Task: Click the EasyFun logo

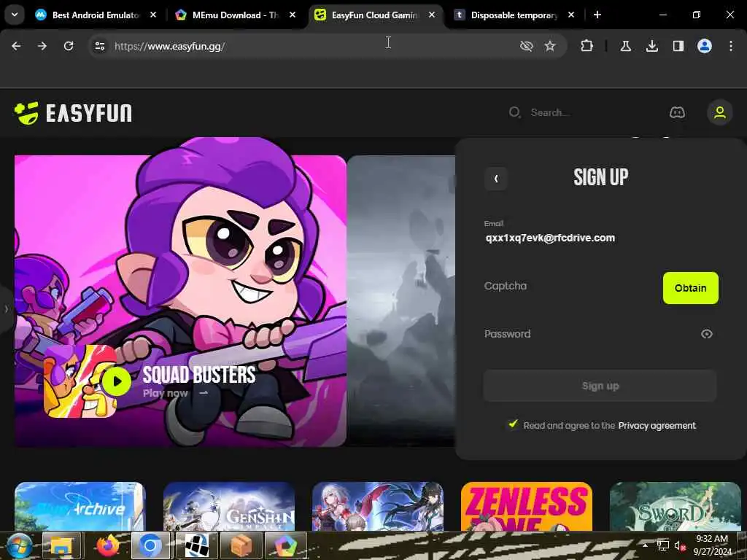Action: [73, 113]
